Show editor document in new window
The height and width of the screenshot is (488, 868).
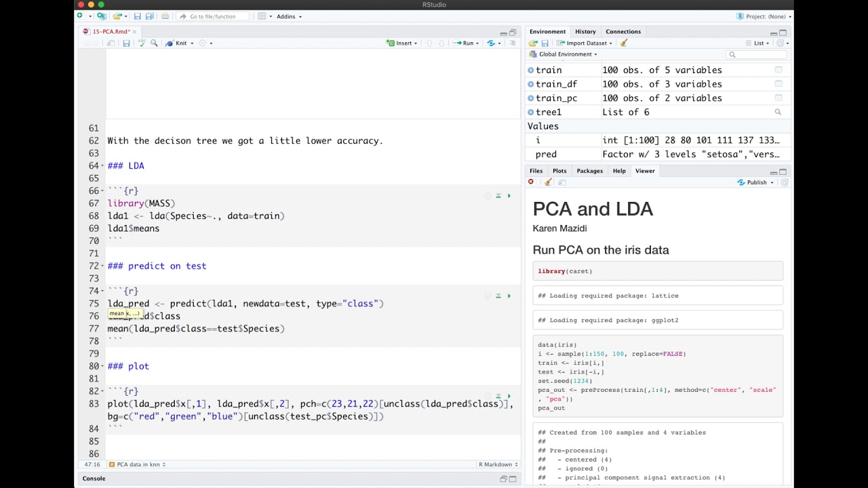tap(111, 43)
